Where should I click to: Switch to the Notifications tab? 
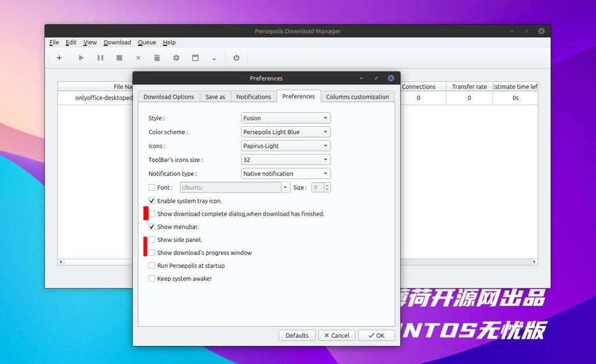tap(254, 97)
